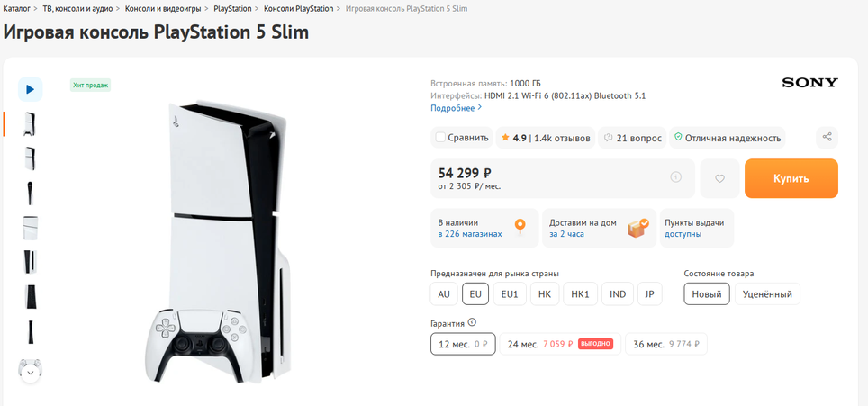Select Уценённый product condition

coord(767,294)
